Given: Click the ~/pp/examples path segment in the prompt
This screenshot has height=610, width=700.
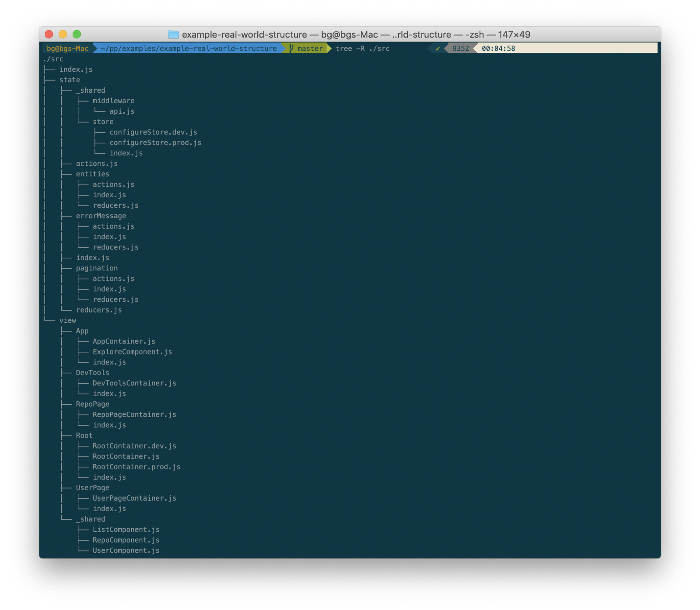Looking at the screenshot, I should [189, 49].
